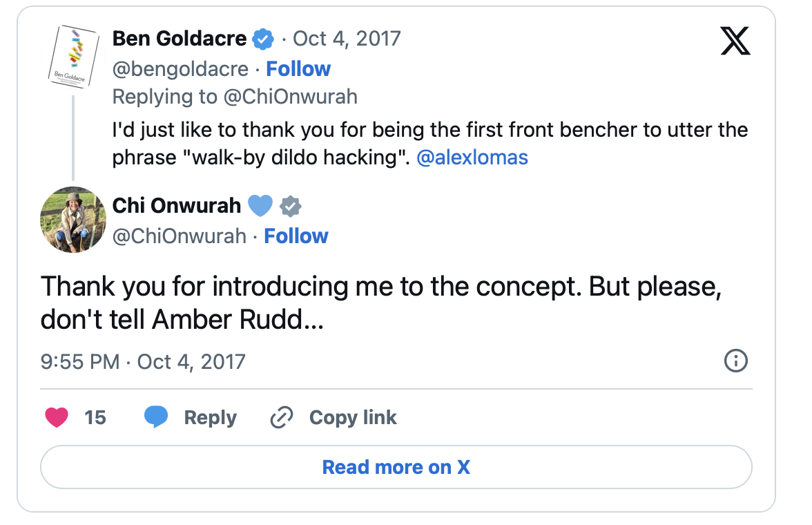Open the Chi Onwurah display name
Viewport: 812px width, 525px height.
177,205
